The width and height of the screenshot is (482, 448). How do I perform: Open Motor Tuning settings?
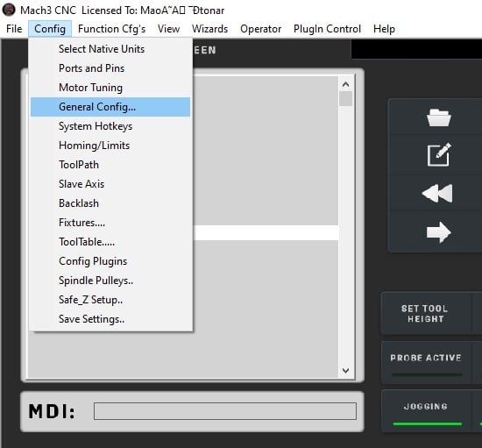110,88
